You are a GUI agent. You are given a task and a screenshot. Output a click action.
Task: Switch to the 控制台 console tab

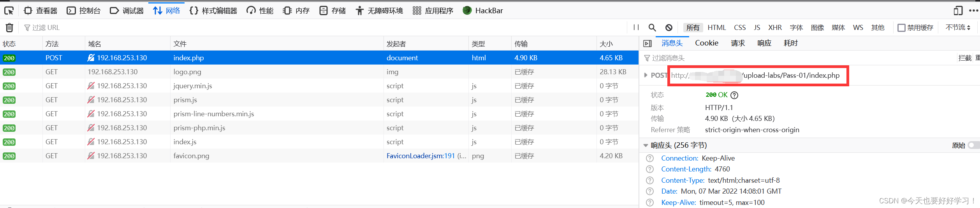84,10
